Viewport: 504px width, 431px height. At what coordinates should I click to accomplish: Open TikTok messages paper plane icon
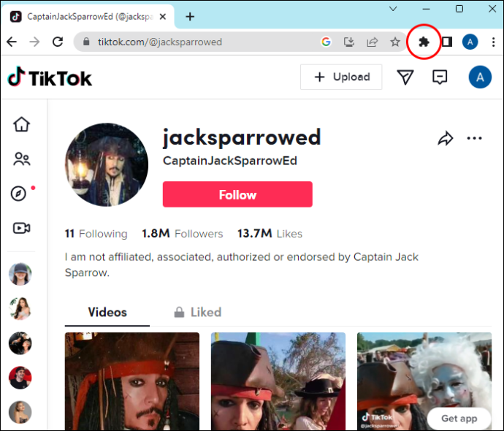tap(405, 77)
